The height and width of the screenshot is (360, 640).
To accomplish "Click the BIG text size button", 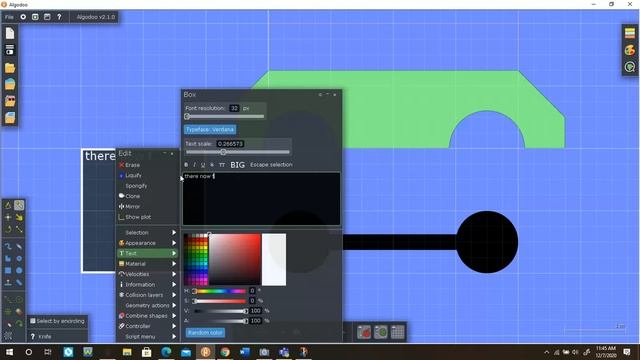I will pos(238,165).
